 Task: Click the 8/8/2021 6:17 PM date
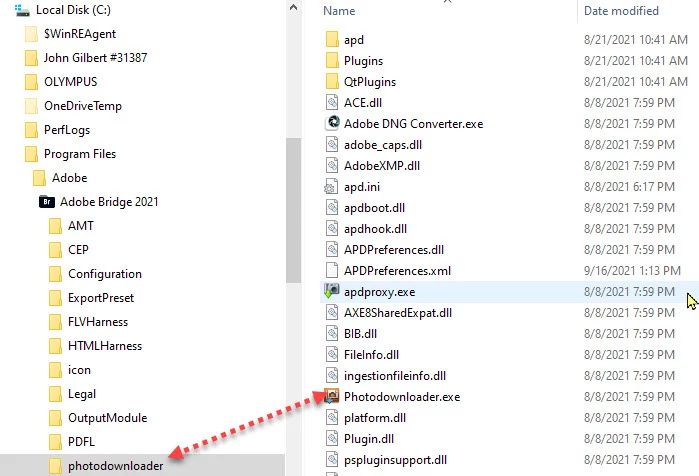click(x=629, y=187)
